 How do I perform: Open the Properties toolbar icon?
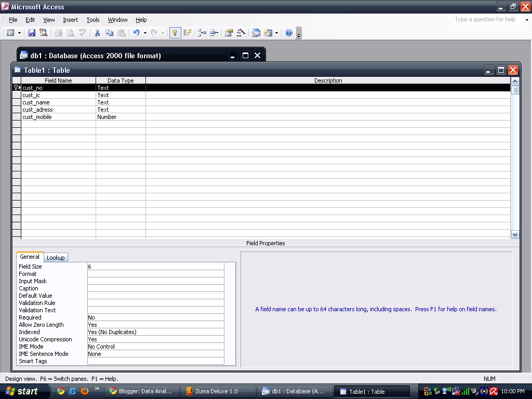pos(229,33)
